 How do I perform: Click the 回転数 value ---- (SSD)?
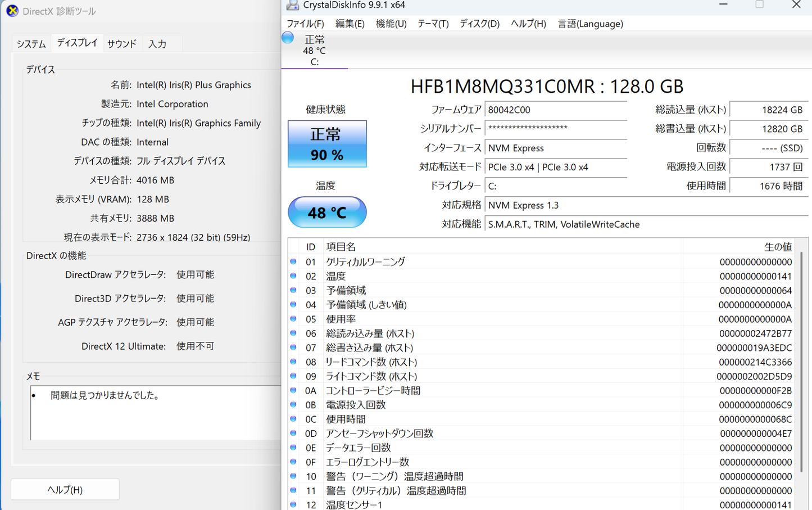[769, 148]
